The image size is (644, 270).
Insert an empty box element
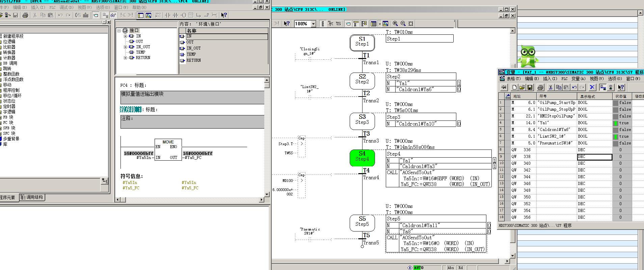click(x=191, y=15)
